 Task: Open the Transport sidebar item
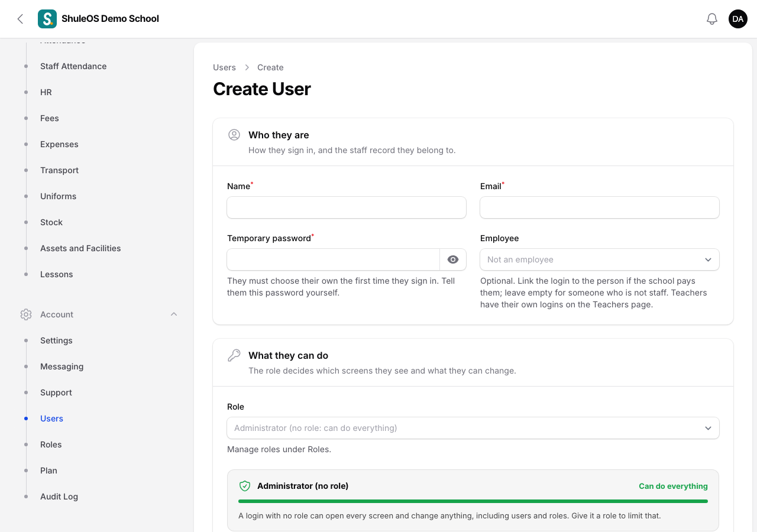click(59, 170)
